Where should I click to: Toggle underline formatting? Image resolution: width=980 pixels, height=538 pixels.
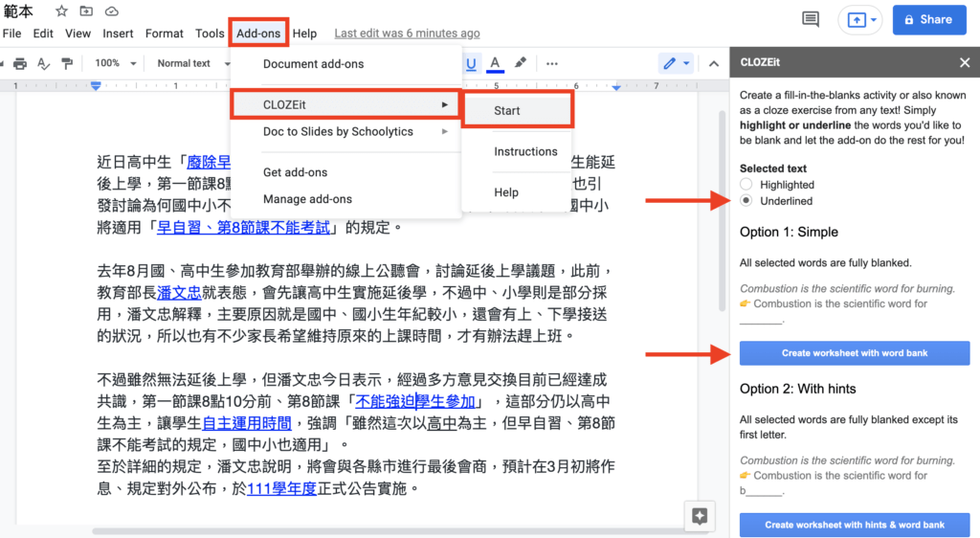point(471,63)
